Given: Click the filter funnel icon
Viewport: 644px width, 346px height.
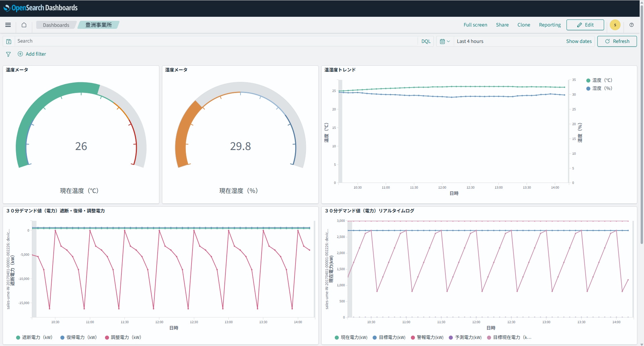Looking at the screenshot, I should (8, 54).
